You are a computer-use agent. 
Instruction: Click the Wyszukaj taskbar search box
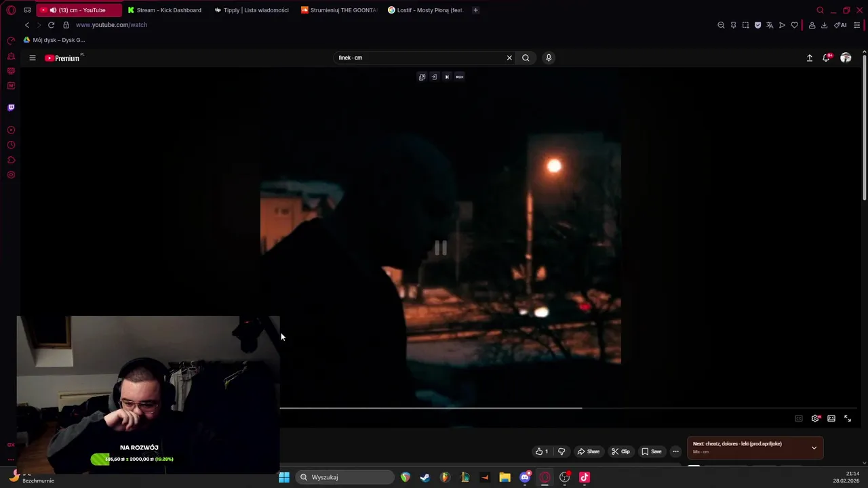tap(344, 477)
